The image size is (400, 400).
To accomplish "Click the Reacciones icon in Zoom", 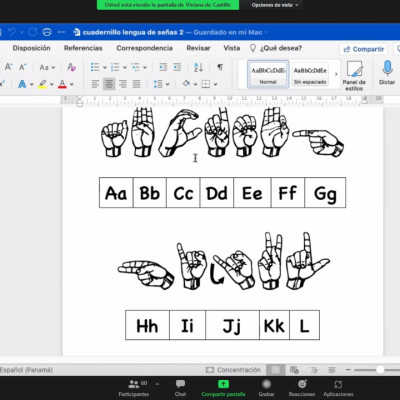I will click(x=302, y=388).
